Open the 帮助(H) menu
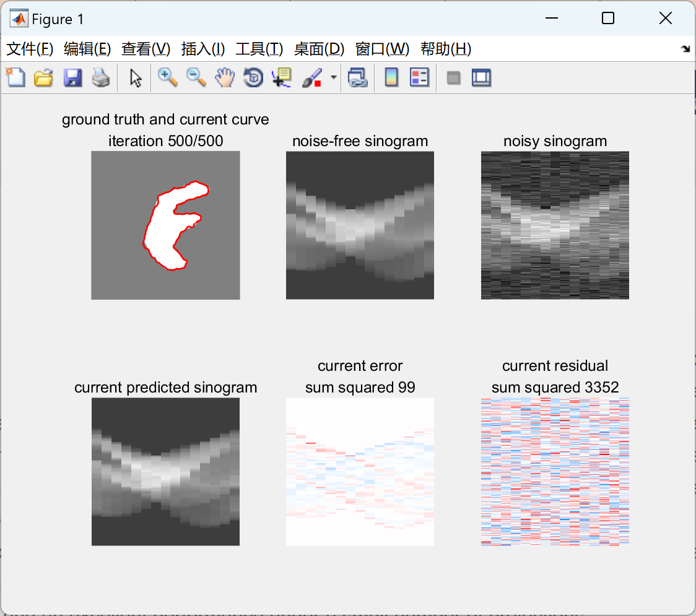Screen dimensions: 696x616 tap(446, 49)
